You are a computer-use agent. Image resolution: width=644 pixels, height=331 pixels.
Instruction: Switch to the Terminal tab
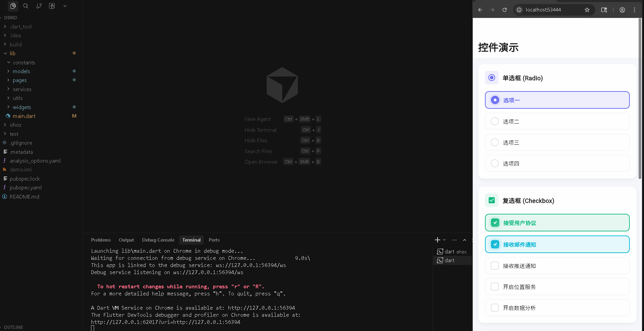tap(191, 240)
